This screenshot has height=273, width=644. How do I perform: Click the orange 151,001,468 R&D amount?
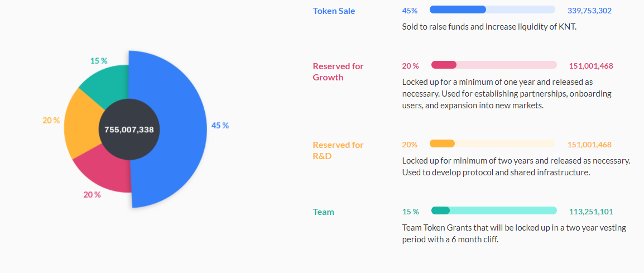pyautogui.click(x=589, y=145)
